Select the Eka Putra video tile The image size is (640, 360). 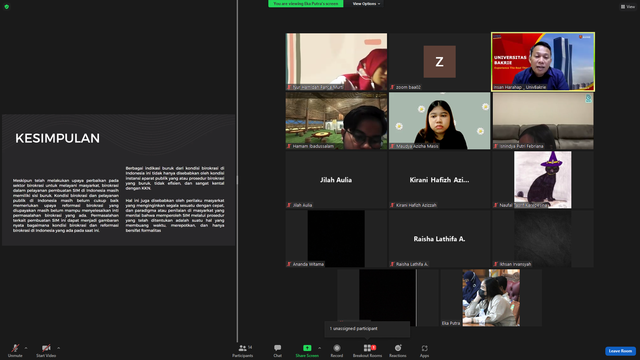(491, 298)
